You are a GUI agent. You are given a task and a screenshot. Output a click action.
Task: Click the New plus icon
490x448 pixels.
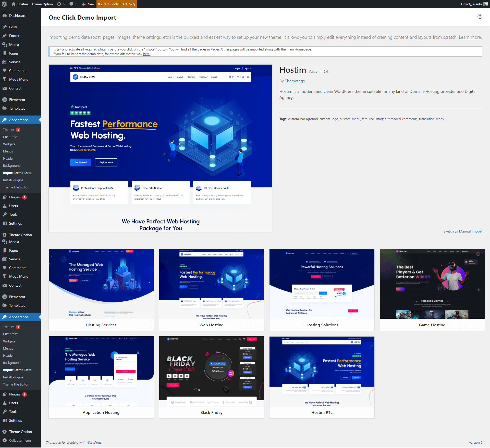point(84,4)
